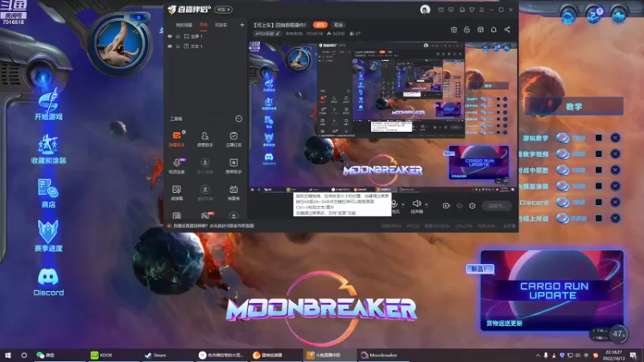644x362 pixels.
Task: Click the speaker 扬声器 icon
Action: [416, 204]
